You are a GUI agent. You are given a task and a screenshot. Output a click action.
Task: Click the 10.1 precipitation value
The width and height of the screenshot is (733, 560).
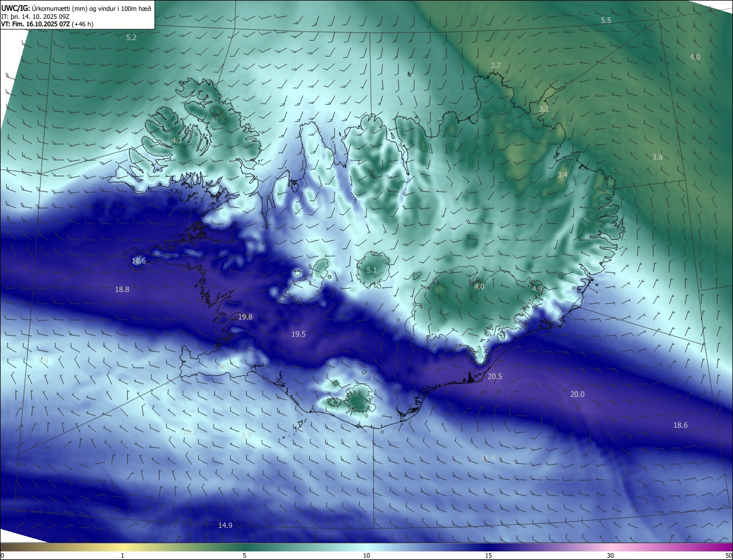tap(189, 432)
